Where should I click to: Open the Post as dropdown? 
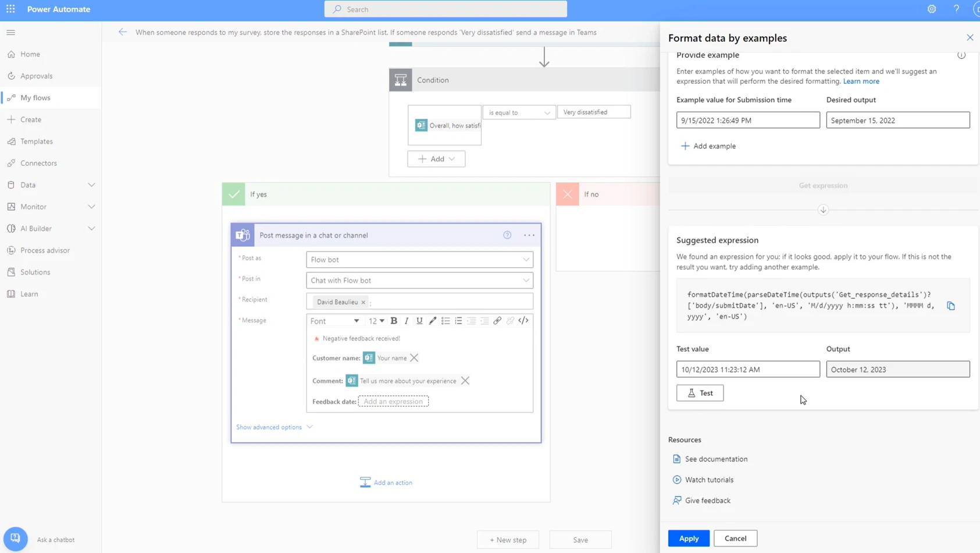tap(419, 260)
